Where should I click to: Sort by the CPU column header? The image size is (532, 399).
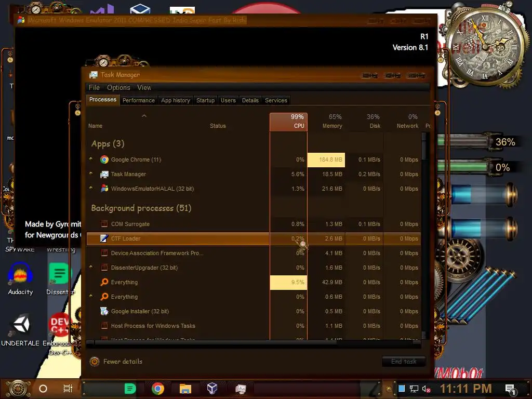click(x=289, y=122)
